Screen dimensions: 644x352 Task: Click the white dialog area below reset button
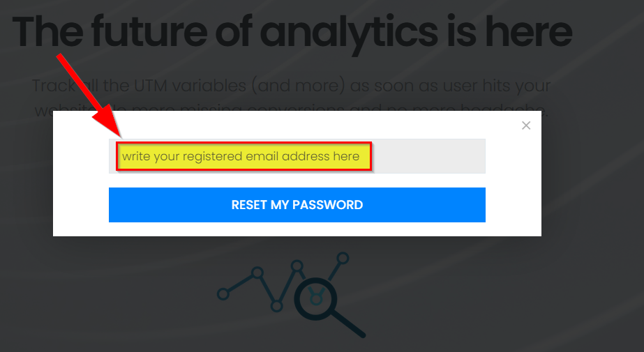(297, 229)
